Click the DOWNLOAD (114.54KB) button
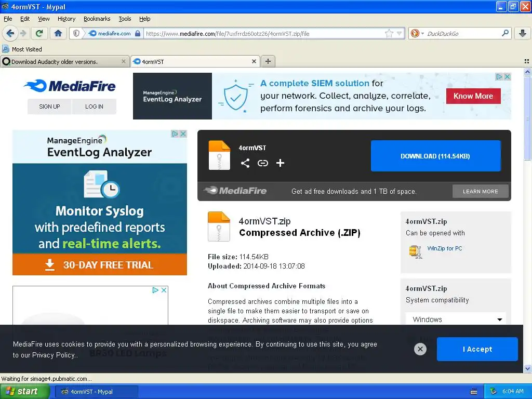Screen dimensions: 532x399 436,156
